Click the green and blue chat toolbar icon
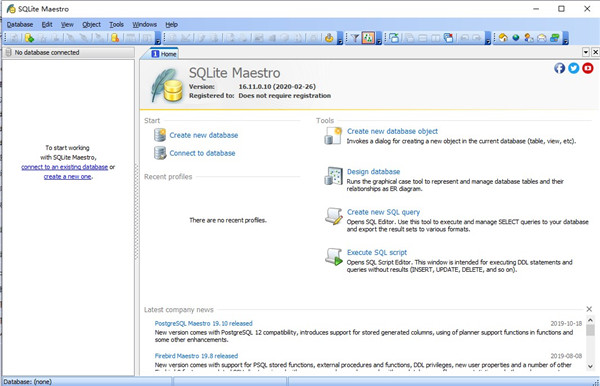The image size is (600, 386). 554,38
